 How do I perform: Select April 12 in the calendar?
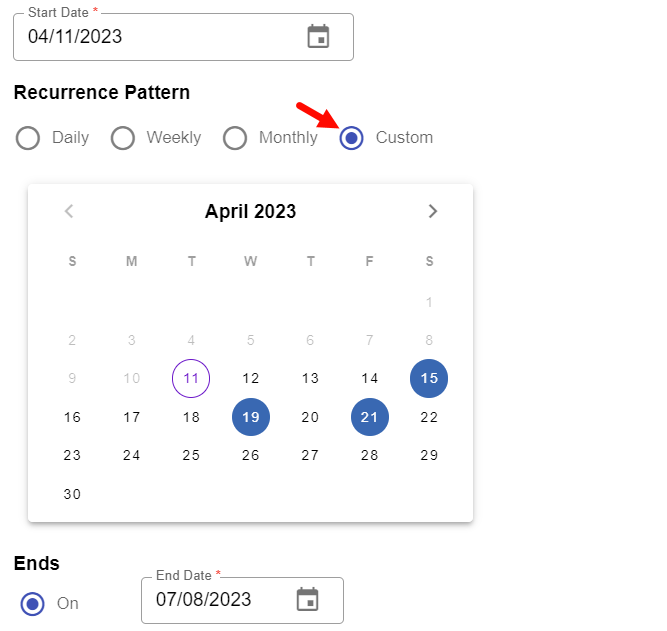[x=251, y=378]
